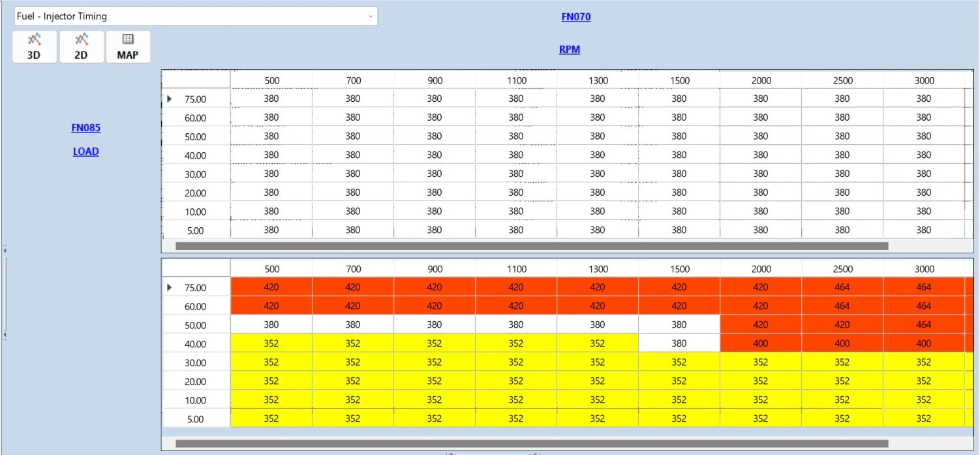Select the 352 cell at 40.00 load, 700 RPM
The image size is (980, 455).
[353, 343]
